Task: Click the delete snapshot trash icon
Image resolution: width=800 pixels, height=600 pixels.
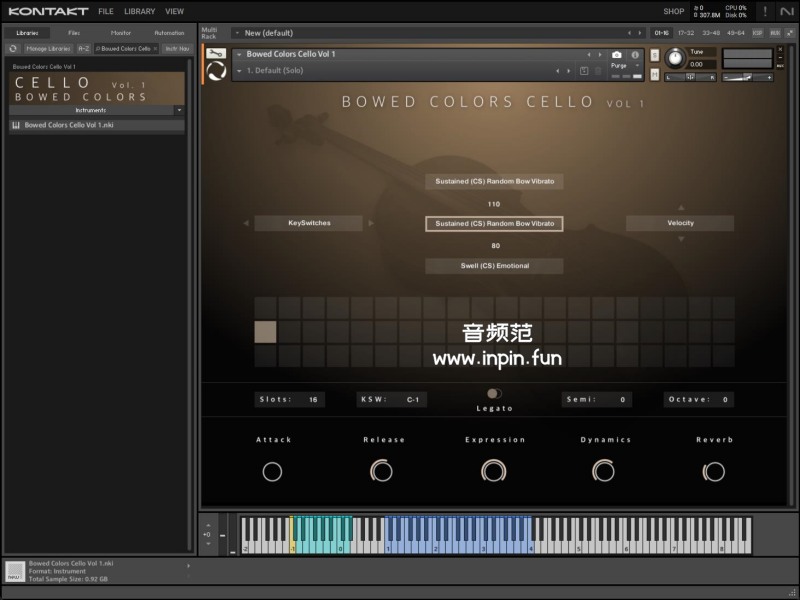Action: 598,71
